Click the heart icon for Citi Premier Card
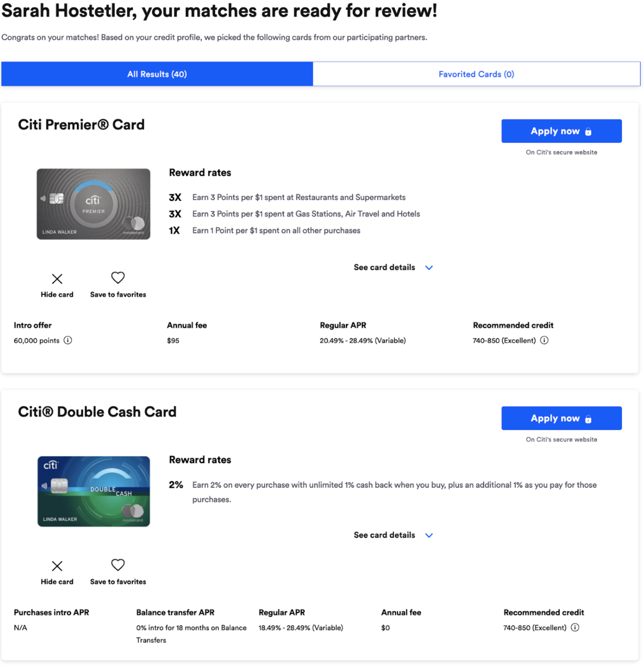644x667 pixels. click(x=117, y=278)
